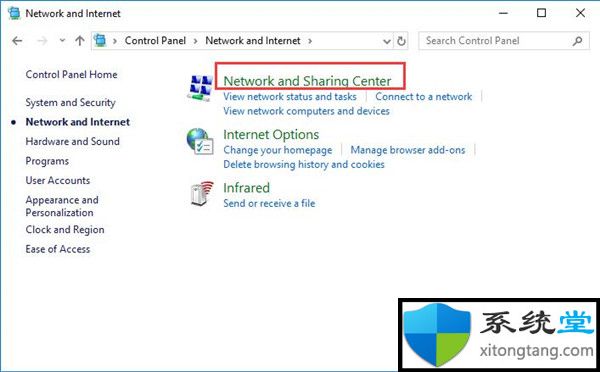
Task: Go to Control Panel Home
Action: pyautogui.click(x=72, y=74)
